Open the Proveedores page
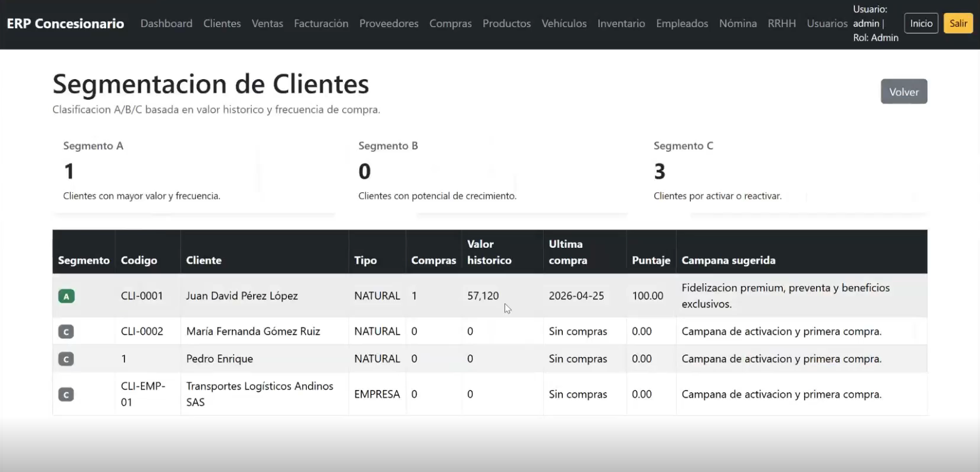The image size is (980, 472). point(389,24)
